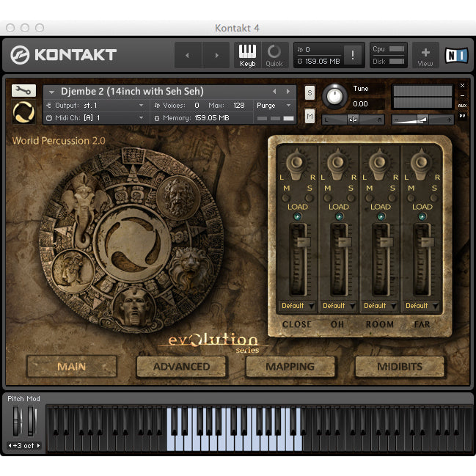Switch to the ADVANCED tab

[x=181, y=367]
